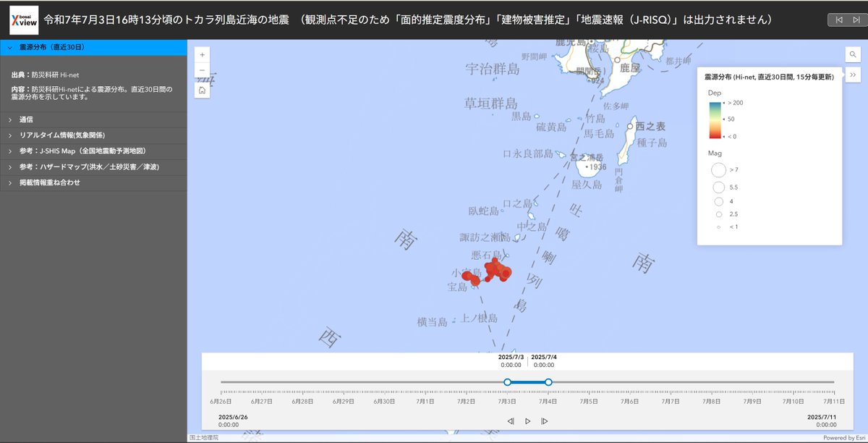Click the blue selected range on the time slider
This screenshot has width=868, height=443.
pos(528,381)
